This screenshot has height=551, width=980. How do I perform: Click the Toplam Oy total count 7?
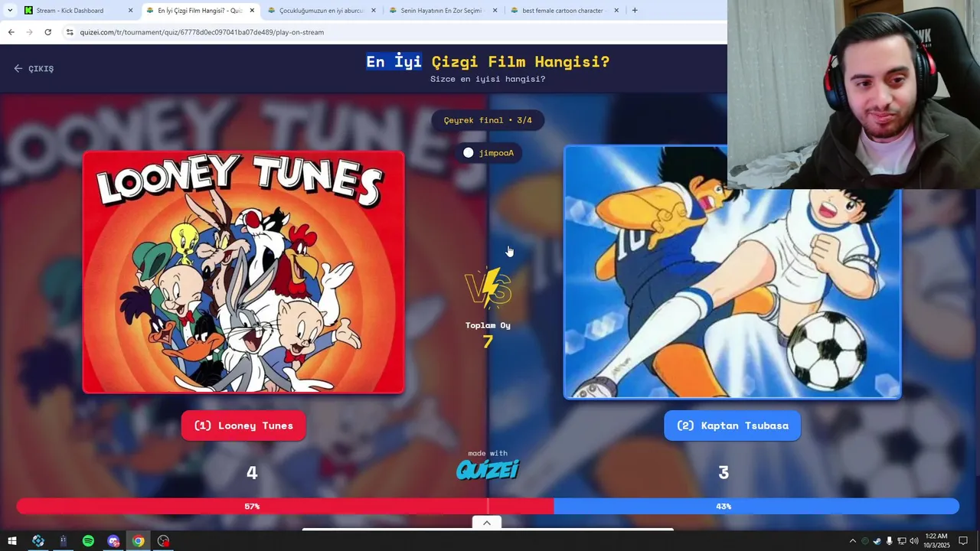tap(488, 341)
